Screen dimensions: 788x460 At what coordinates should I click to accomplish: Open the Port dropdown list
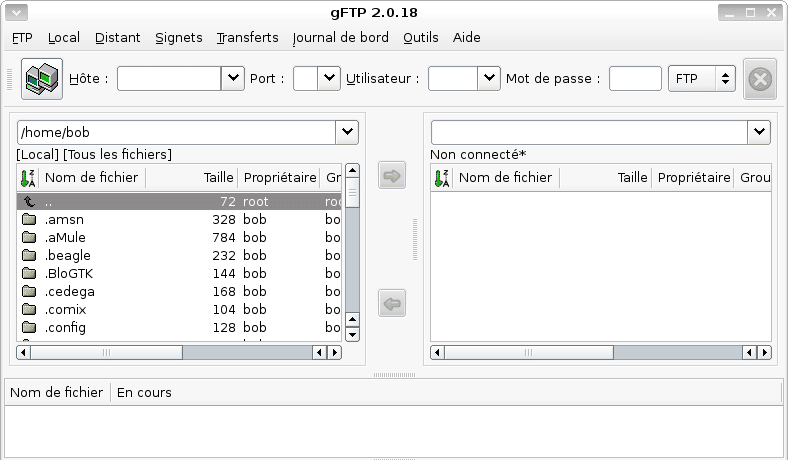point(329,78)
